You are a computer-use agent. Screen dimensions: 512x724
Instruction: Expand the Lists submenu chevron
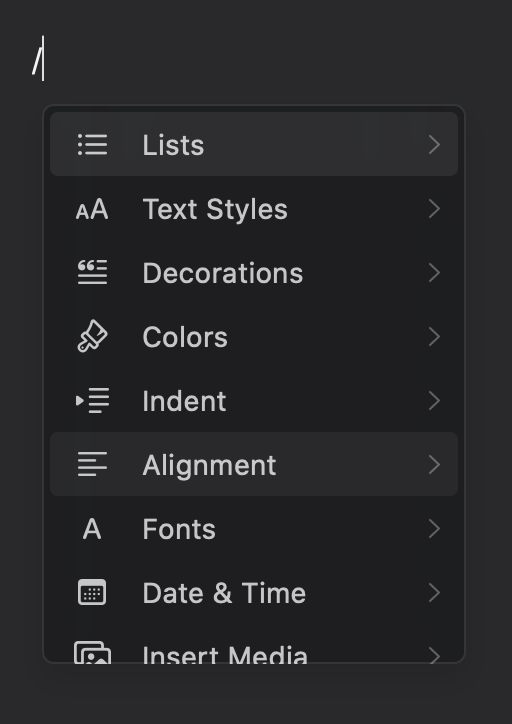434,145
